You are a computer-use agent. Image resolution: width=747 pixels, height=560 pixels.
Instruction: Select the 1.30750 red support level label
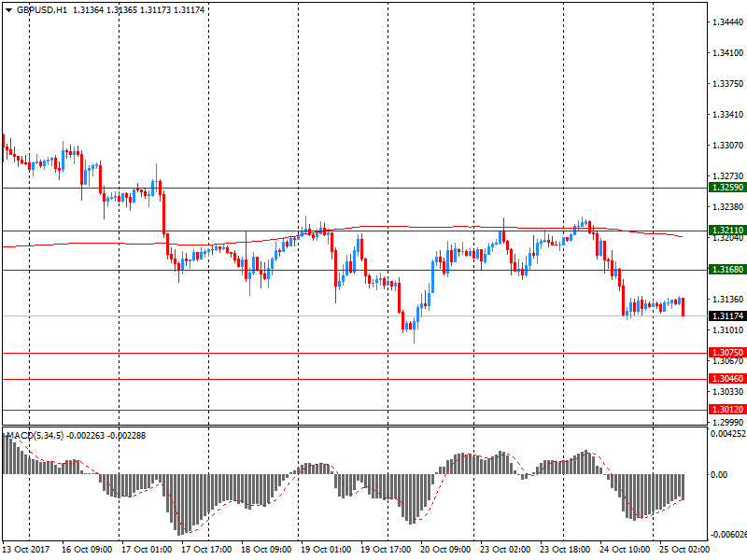pos(727,353)
